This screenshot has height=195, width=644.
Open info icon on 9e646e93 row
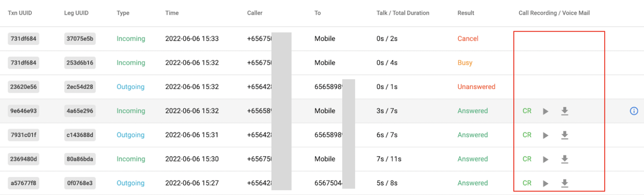634,111
